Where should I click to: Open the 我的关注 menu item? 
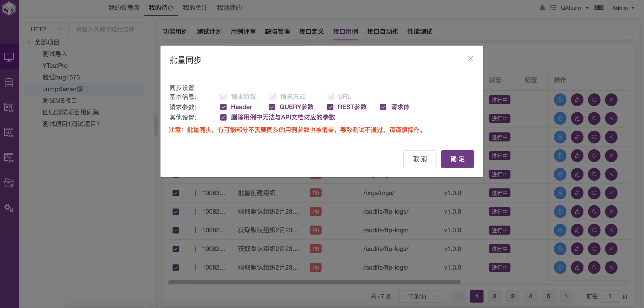195,8
